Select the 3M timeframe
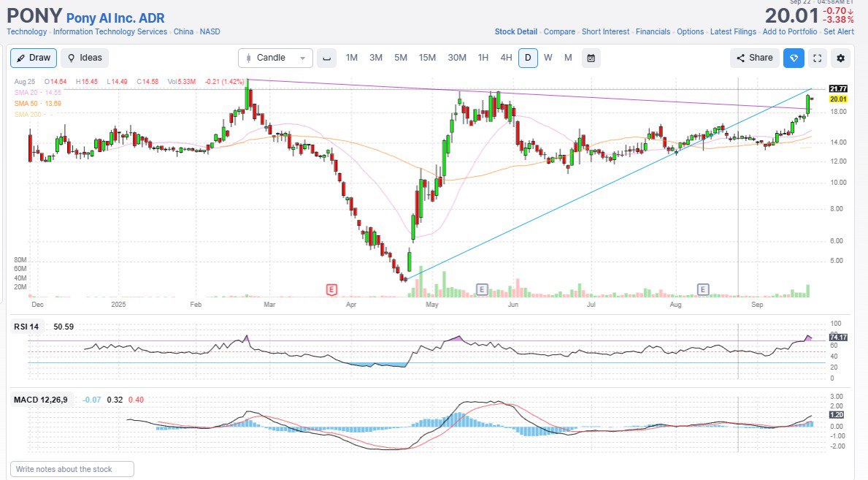 click(376, 58)
